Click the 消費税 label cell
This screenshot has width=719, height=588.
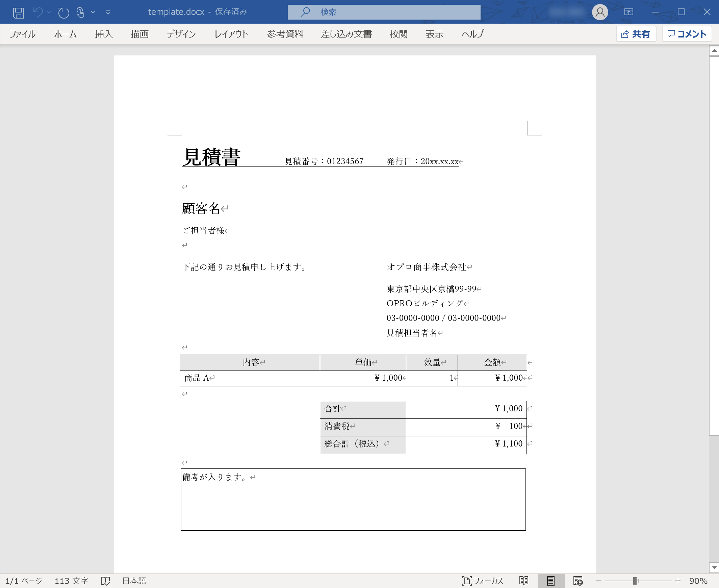click(363, 427)
